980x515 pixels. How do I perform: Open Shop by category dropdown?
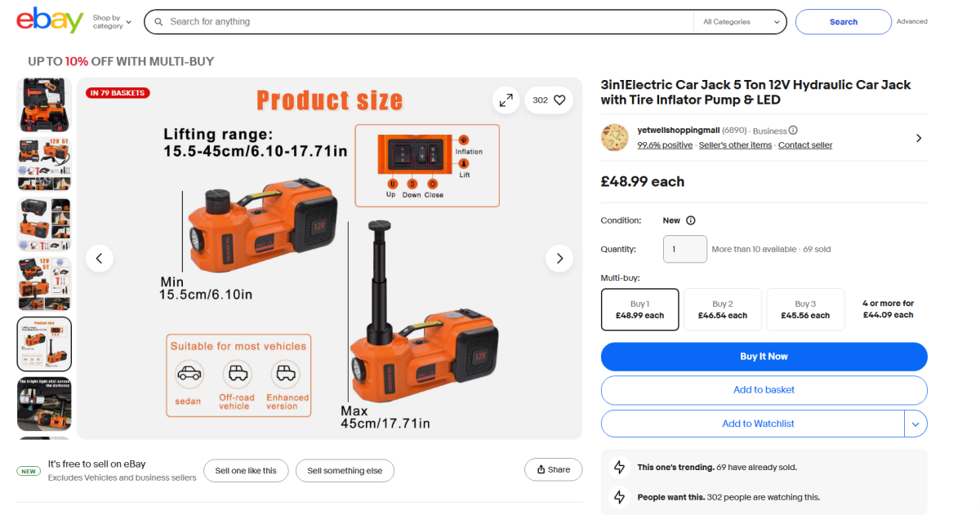(112, 22)
